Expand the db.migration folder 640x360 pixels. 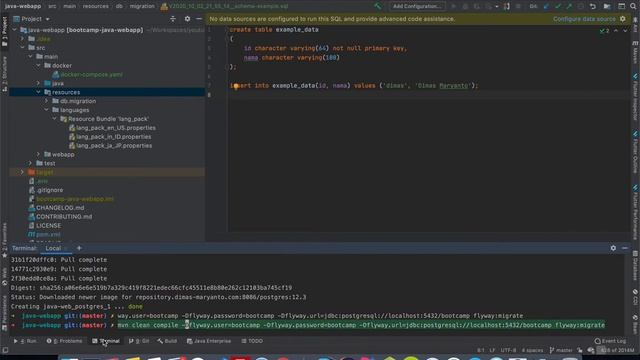47,101
